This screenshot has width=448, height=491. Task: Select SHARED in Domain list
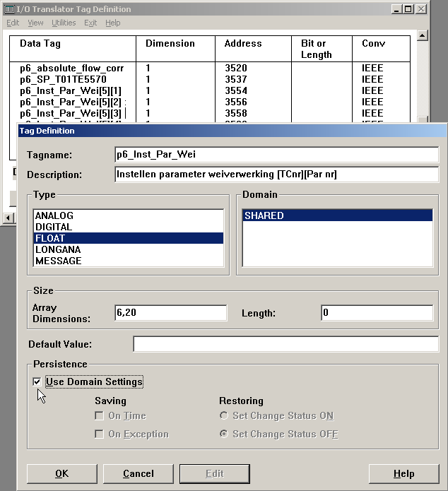coord(264,215)
